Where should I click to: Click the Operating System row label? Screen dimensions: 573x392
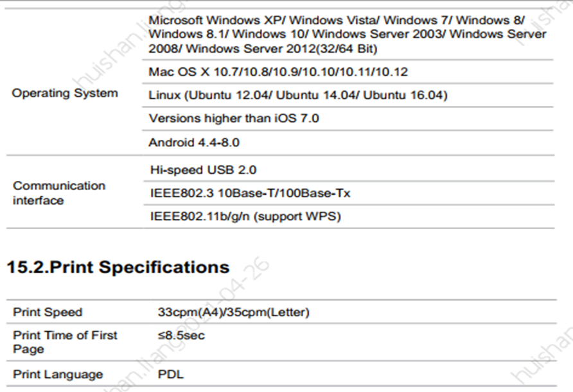point(65,93)
